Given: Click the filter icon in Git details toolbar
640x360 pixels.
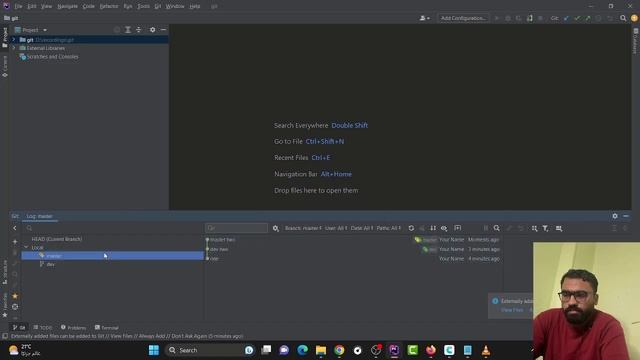Looking at the screenshot, I should click(x=545, y=228).
